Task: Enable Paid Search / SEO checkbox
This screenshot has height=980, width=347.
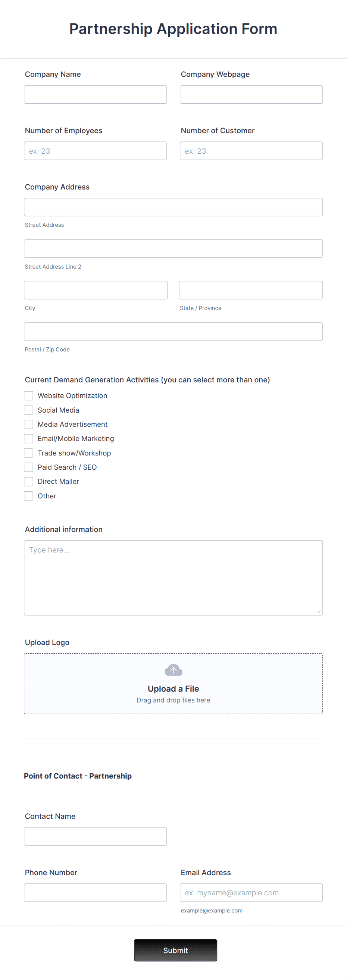Action: click(28, 467)
